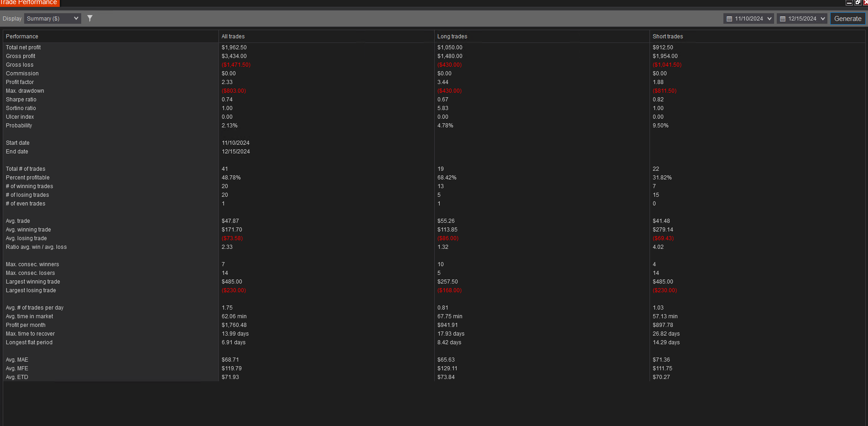Select the Profit per month row label
The width and height of the screenshot is (868, 426).
(26, 325)
